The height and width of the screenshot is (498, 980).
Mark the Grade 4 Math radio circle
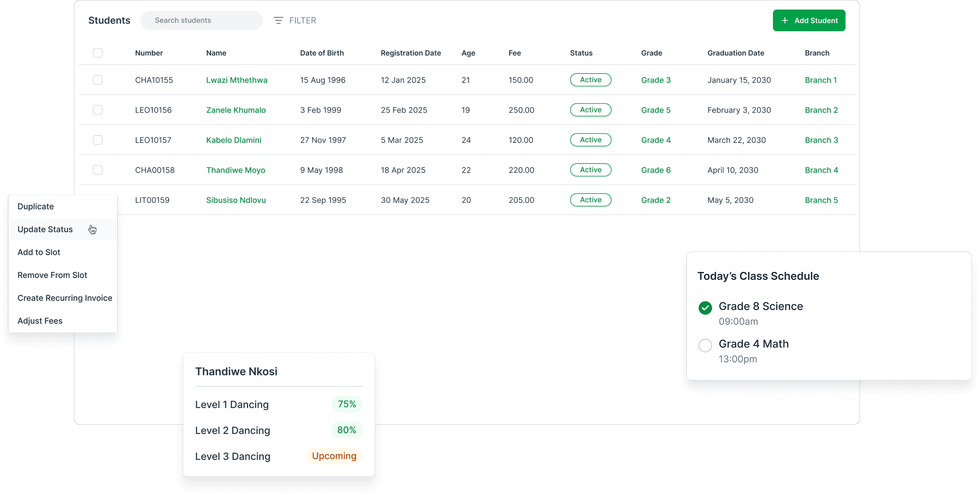(705, 345)
